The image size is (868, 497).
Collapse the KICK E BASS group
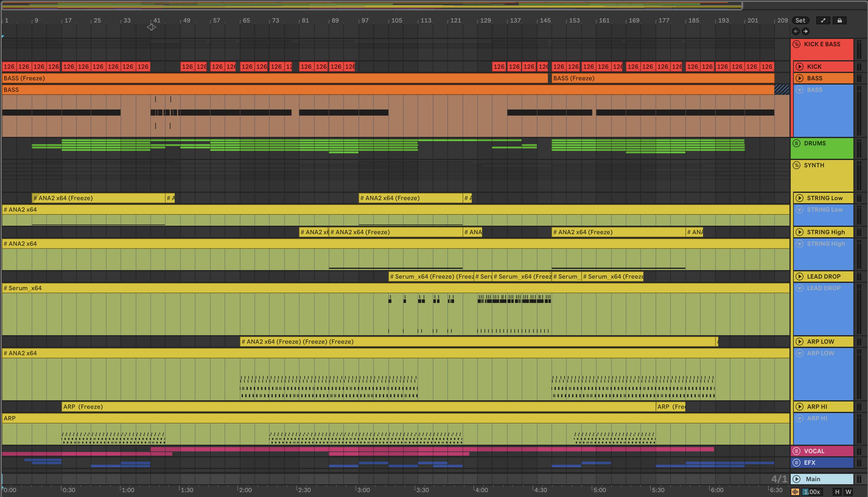[797, 44]
